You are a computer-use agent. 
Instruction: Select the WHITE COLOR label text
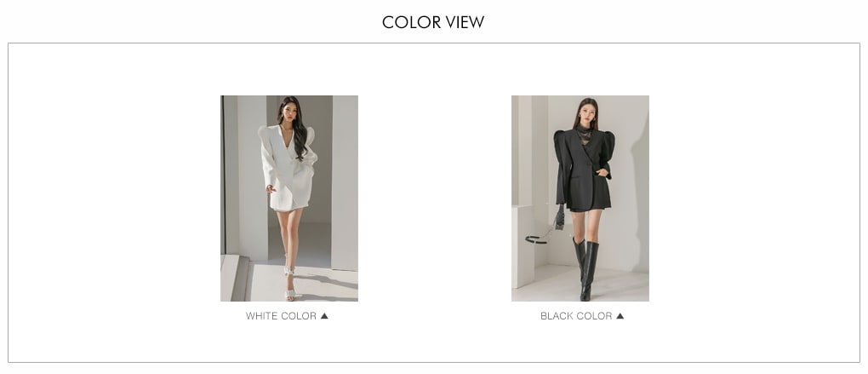click(x=281, y=316)
